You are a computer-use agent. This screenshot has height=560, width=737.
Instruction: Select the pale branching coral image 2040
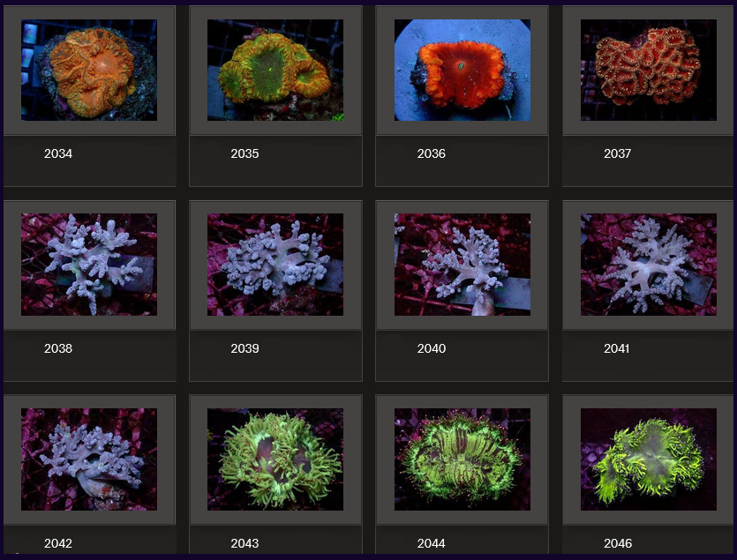click(462, 265)
